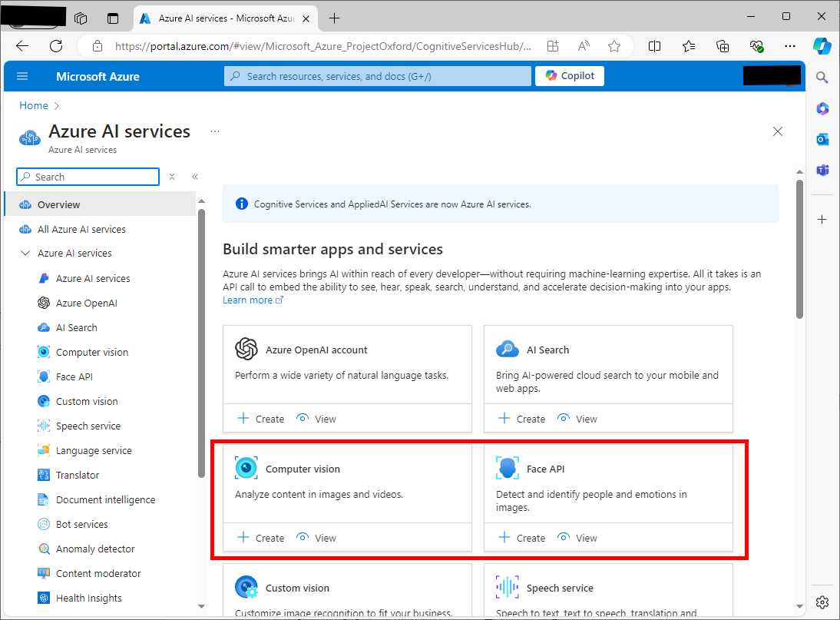
Task: Collapse the Azure AI services tree group
Action: (x=25, y=253)
